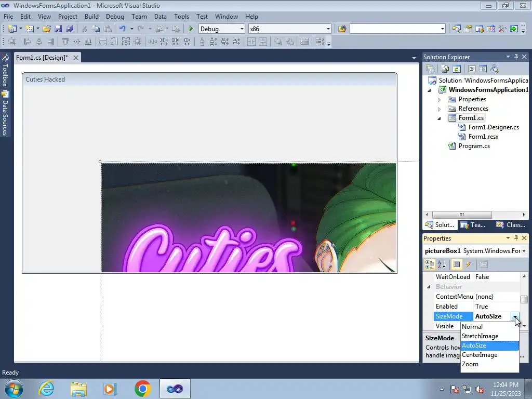Click the Align Tops layout icon
The height and width of the screenshot is (399, 532).
[65, 42]
